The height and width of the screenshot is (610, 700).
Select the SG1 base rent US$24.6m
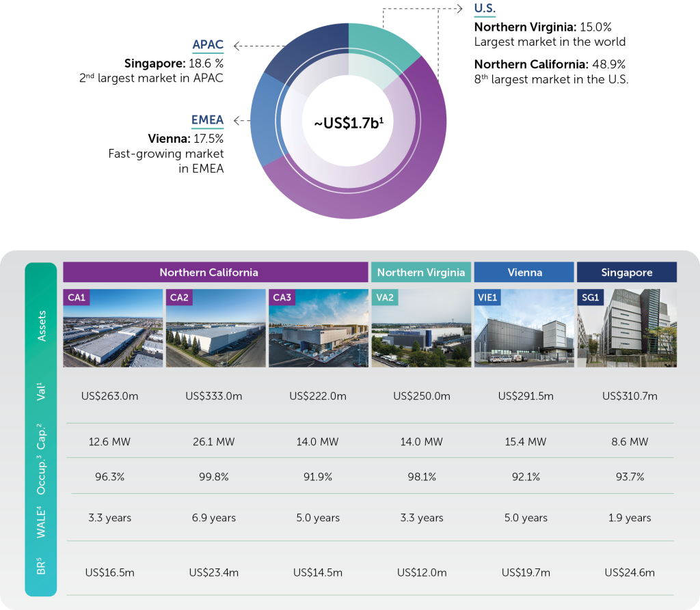(x=630, y=572)
